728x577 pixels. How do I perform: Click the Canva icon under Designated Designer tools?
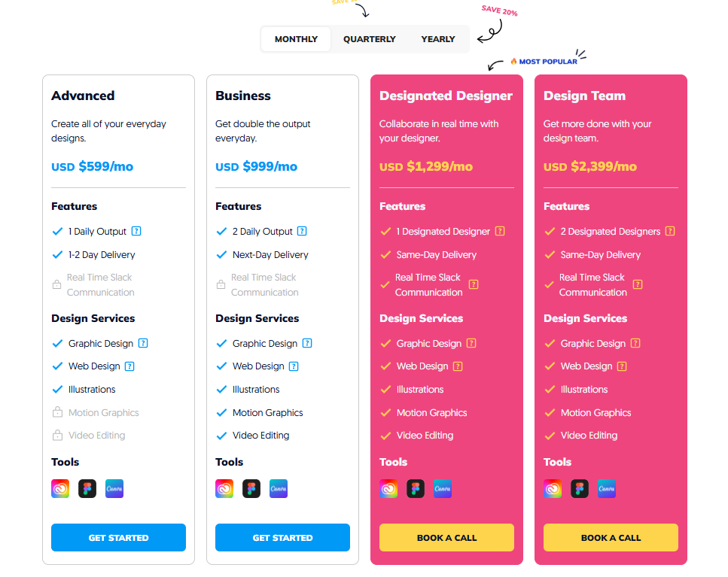442,487
